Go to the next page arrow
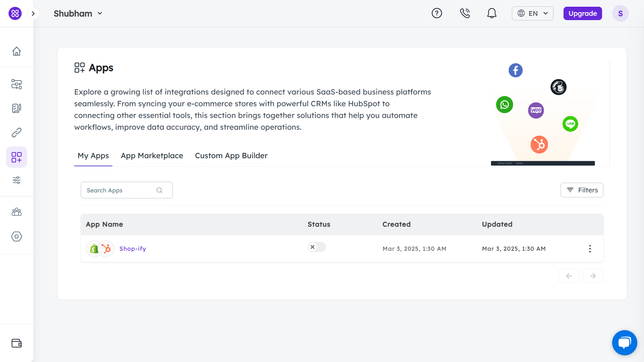The height and width of the screenshot is (362, 644). click(x=593, y=276)
